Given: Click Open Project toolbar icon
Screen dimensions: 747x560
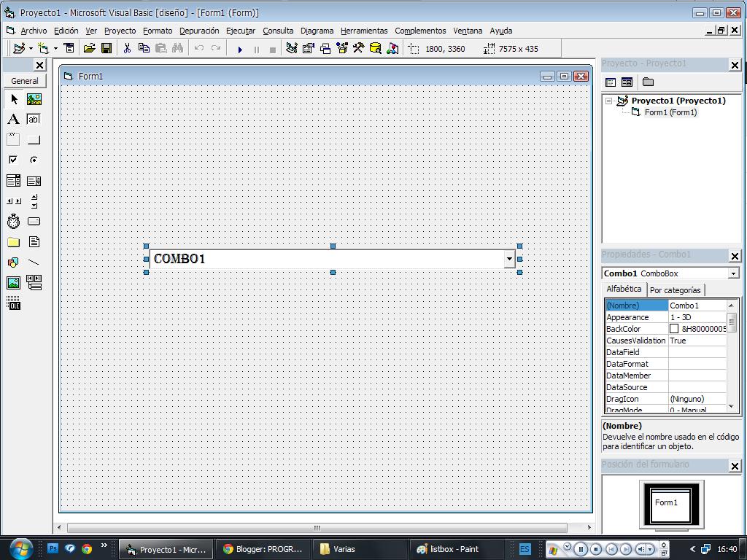Looking at the screenshot, I should point(89,49).
